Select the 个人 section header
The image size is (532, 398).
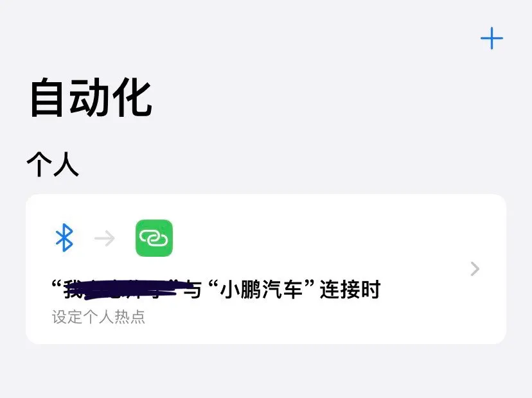tap(53, 164)
